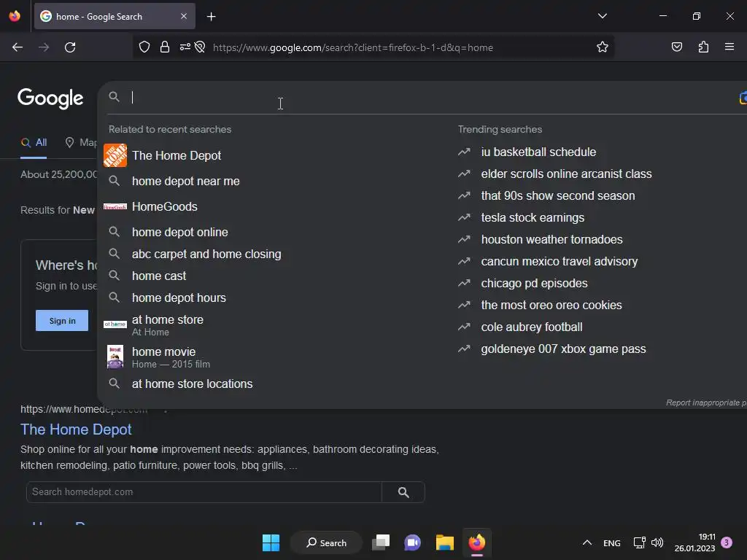Choose The Home Depot suggestion
Screen dimensions: 747x560
point(177,156)
